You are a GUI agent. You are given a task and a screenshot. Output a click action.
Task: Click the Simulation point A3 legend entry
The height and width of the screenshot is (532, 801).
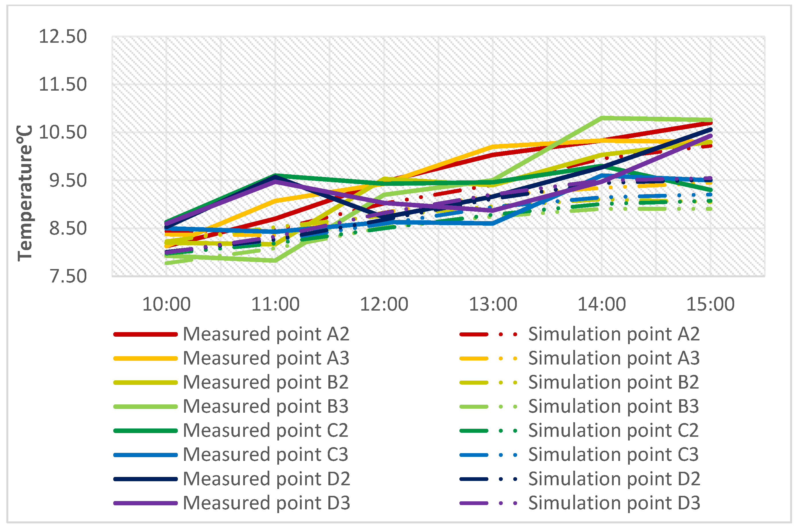pyautogui.click(x=613, y=358)
